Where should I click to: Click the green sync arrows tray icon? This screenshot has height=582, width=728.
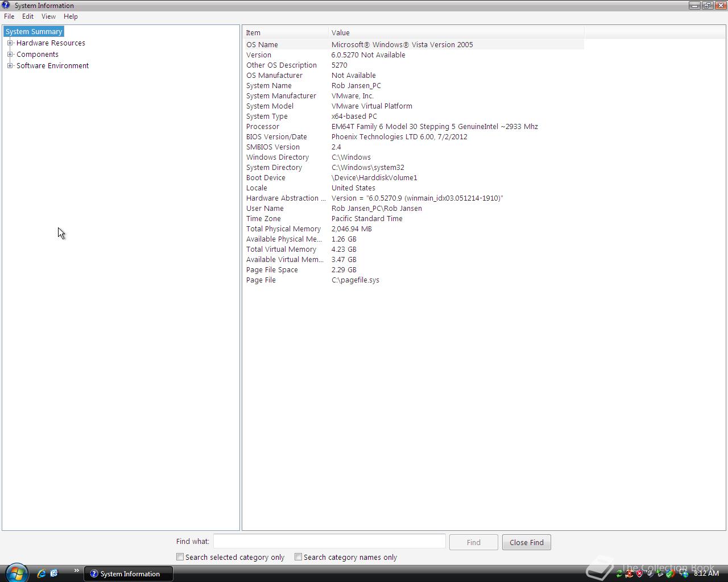[x=619, y=573]
